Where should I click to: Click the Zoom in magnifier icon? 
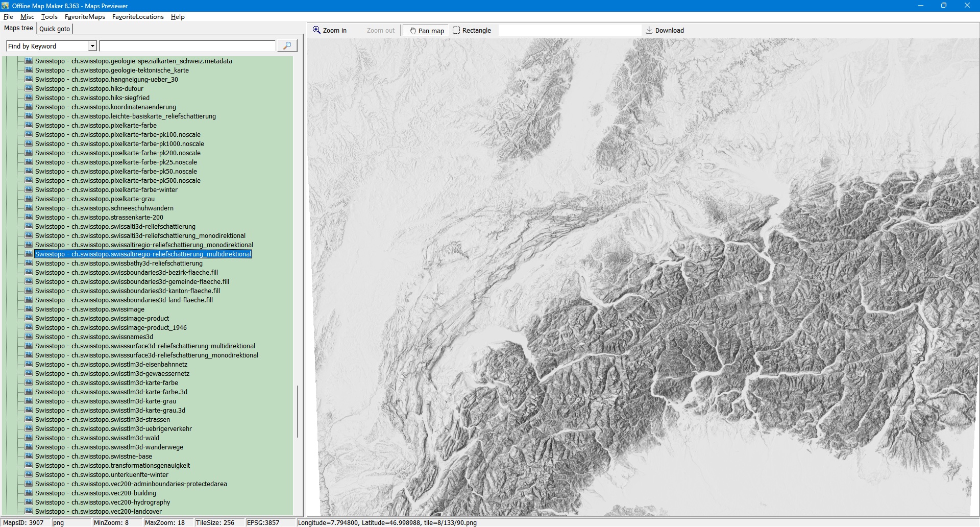tap(316, 30)
